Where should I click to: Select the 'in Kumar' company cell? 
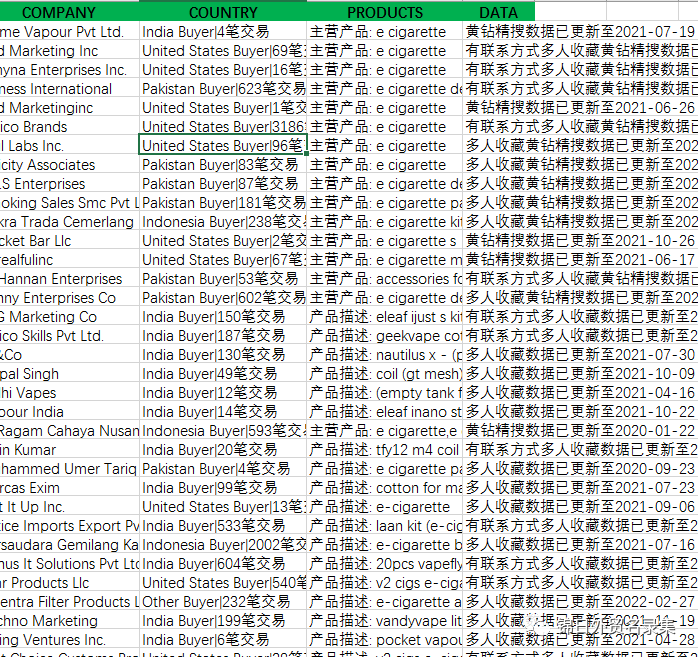click(69, 450)
